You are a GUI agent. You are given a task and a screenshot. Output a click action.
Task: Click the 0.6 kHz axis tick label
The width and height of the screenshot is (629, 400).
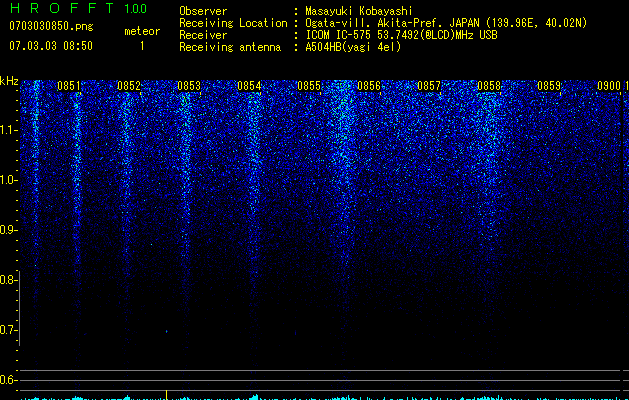8,380
